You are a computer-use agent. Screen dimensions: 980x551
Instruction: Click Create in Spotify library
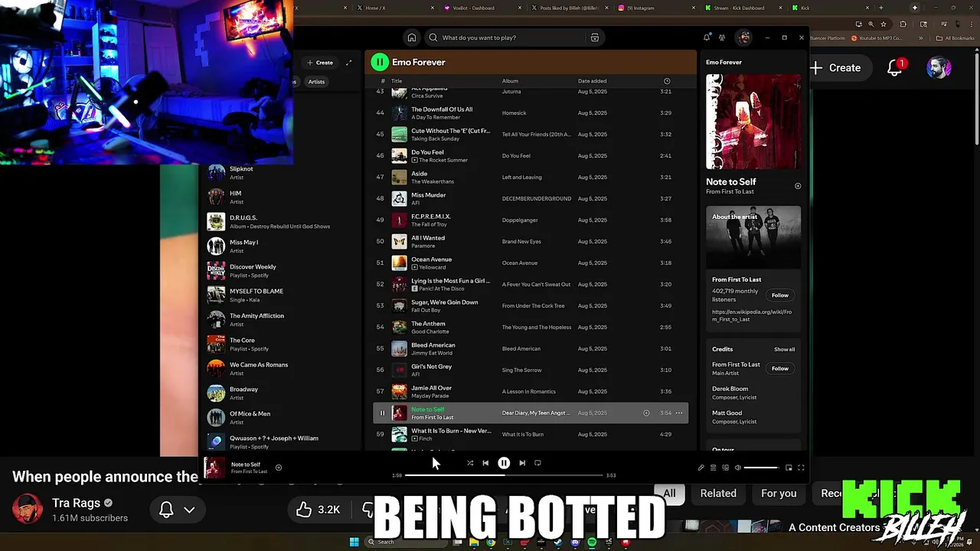[x=320, y=63]
